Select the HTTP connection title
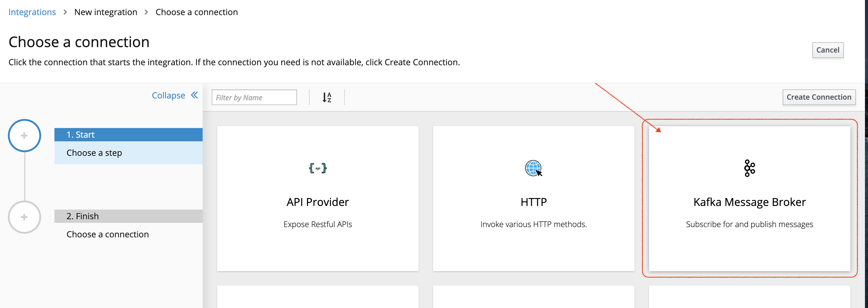 (x=534, y=202)
